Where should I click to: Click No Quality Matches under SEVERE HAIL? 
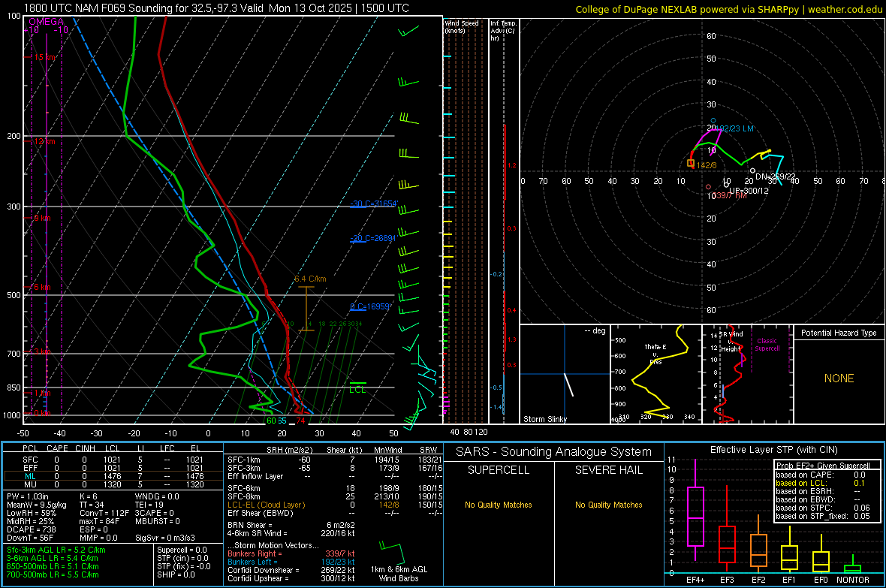(x=608, y=505)
